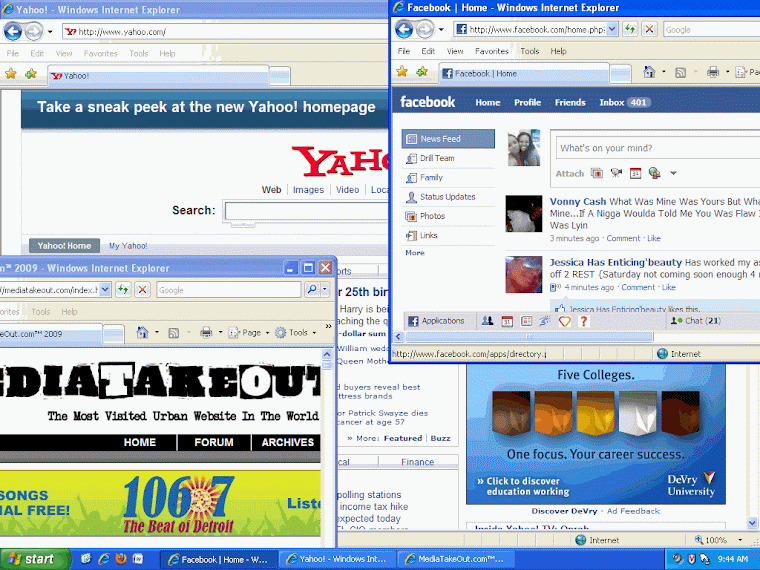Click friends icon in Facebook bottom bar
Screen dimensions: 760x570
point(487,321)
